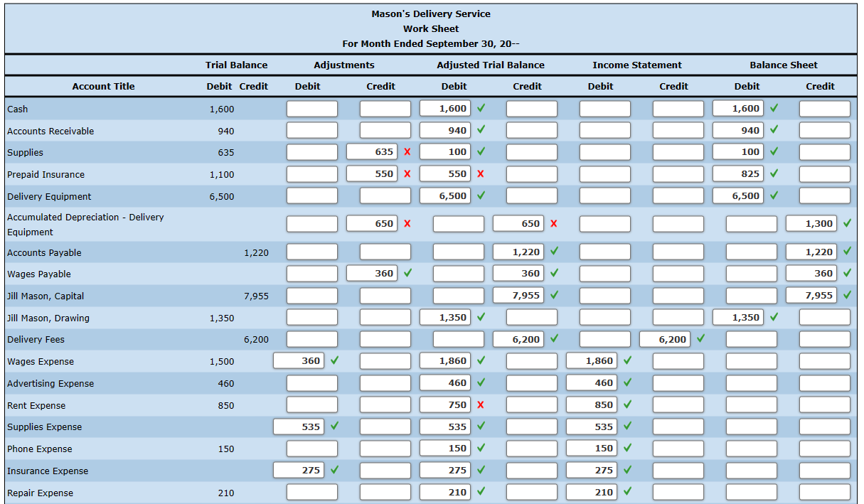The height and width of the screenshot is (504, 864).
Task: Select Cash adjustments debit input field
Action: tap(312, 109)
